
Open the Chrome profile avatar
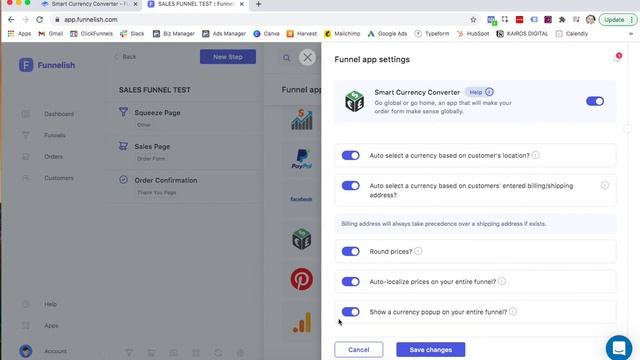pos(590,20)
